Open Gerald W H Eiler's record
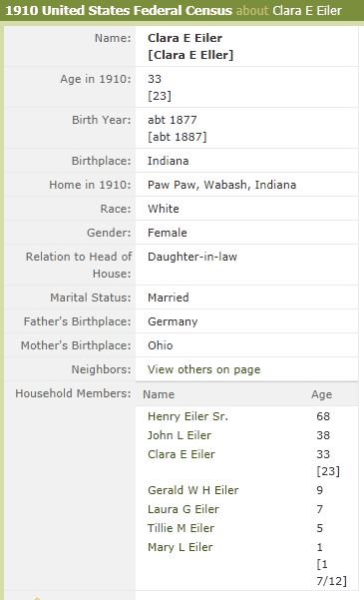 pos(193,490)
